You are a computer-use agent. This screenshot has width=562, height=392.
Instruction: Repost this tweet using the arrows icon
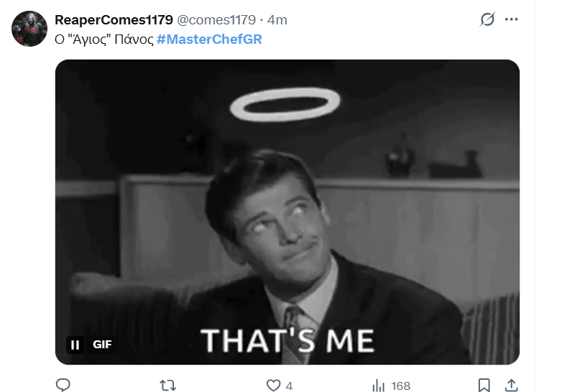point(168,386)
